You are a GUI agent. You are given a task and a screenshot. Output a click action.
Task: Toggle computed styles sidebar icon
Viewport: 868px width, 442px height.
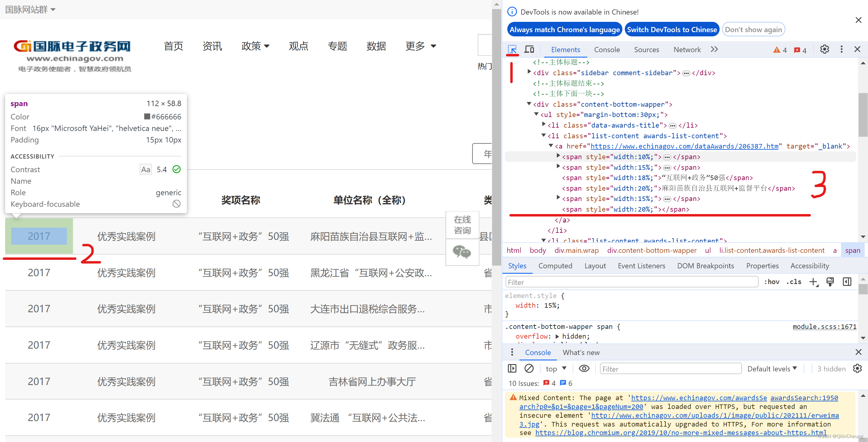847,282
